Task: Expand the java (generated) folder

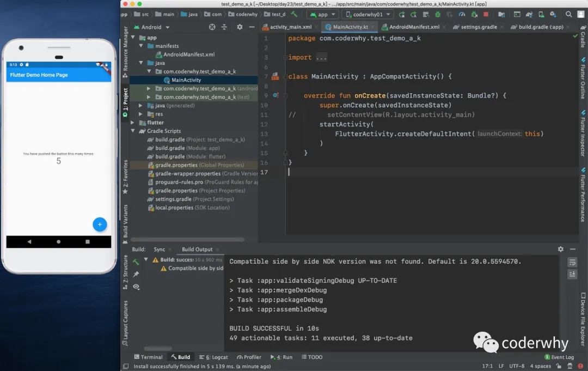Action: [140, 105]
